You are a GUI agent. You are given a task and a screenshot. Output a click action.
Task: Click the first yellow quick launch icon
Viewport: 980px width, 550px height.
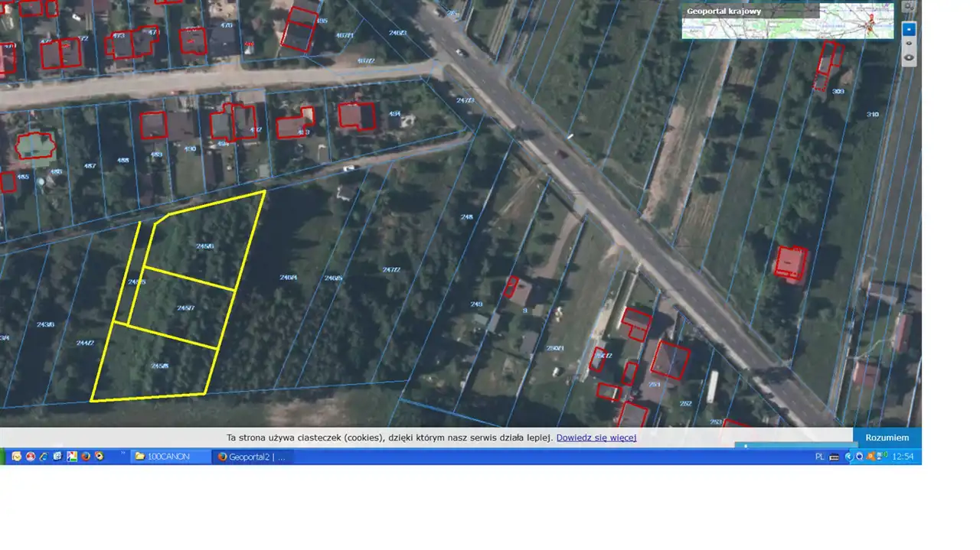point(17,457)
